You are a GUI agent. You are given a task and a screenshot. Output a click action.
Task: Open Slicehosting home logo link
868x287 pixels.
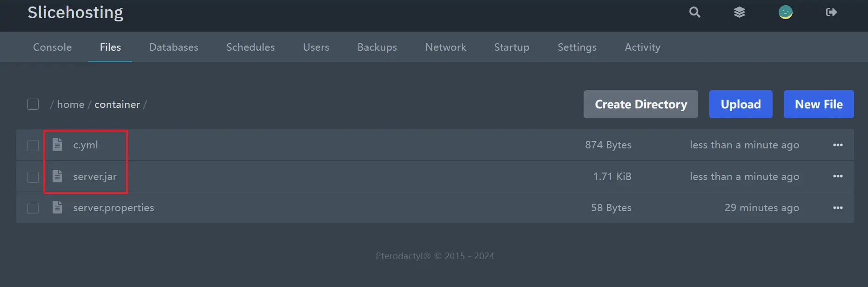point(75,13)
